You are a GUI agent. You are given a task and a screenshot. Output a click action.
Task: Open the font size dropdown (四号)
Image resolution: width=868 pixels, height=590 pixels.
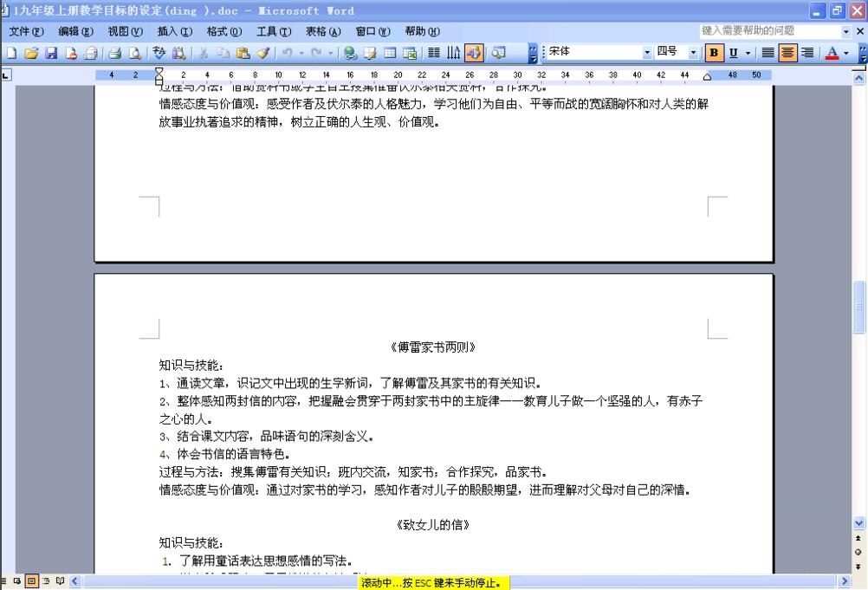(x=693, y=53)
